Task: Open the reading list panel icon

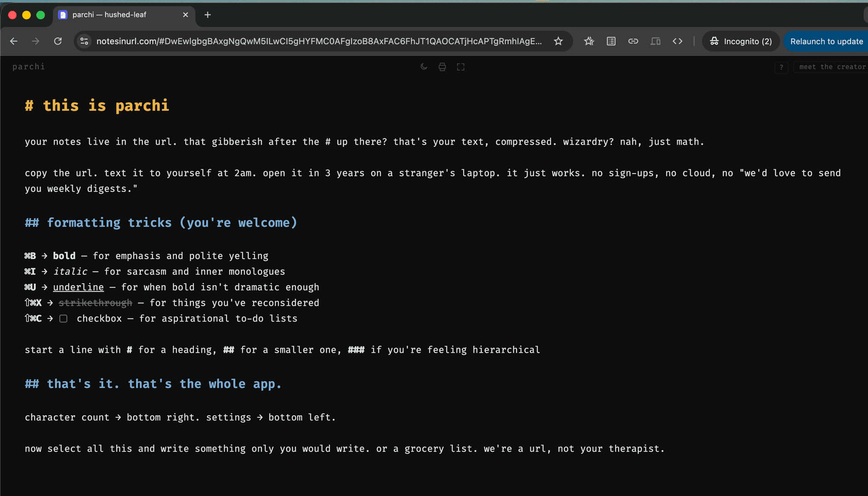Action: pyautogui.click(x=611, y=41)
